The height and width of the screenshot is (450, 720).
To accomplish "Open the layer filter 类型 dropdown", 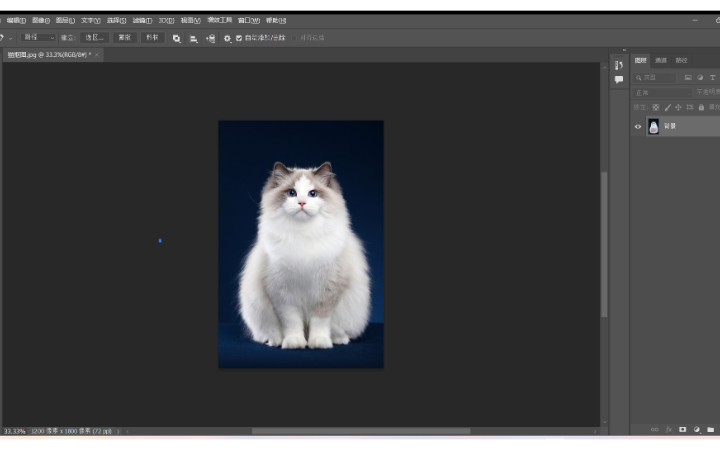I will click(656, 77).
